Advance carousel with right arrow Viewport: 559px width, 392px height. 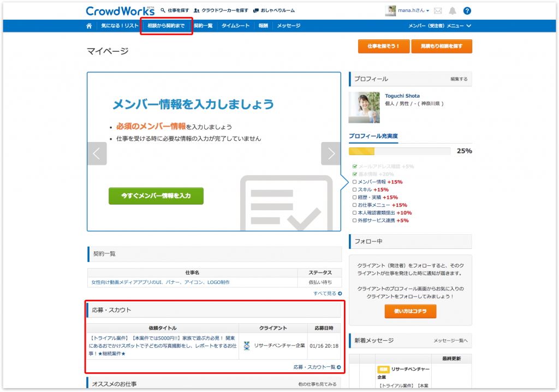coord(331,153)
